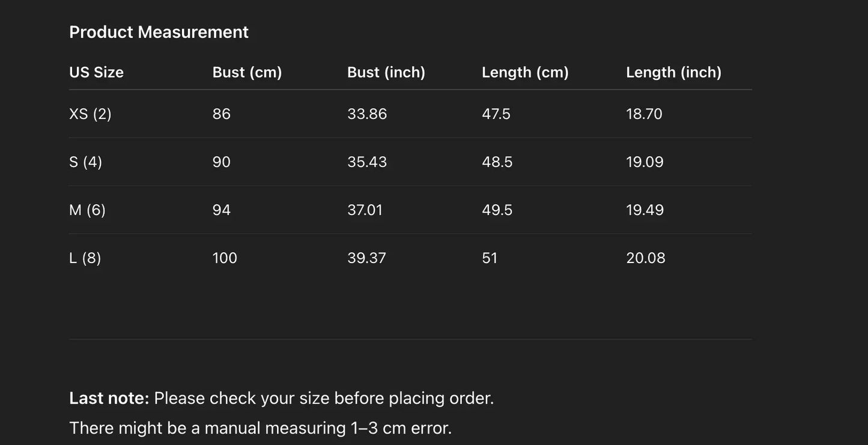Select the 18.70 length inch value
The width and height of the screenshot is (868, 445).
coord(644,114)
